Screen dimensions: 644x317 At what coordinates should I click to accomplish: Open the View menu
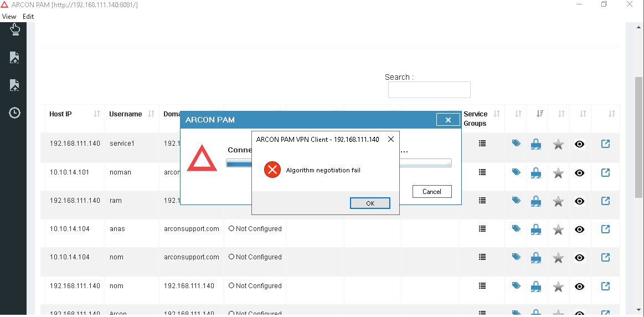[9, 17]
